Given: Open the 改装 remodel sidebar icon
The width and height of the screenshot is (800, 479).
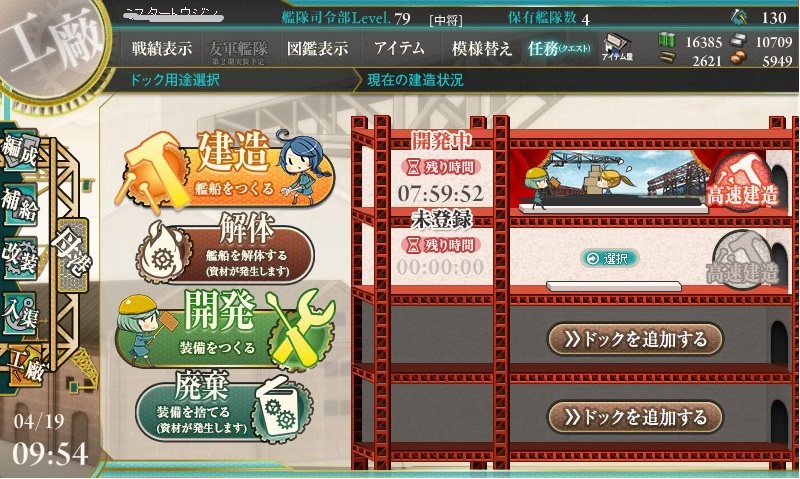Looking at the screenshot, I should (x=20, y=258).
